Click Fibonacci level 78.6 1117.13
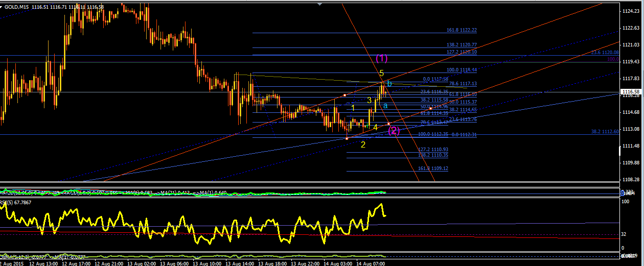This screenshot has width=644, height=266. click(x=463, y=84)
